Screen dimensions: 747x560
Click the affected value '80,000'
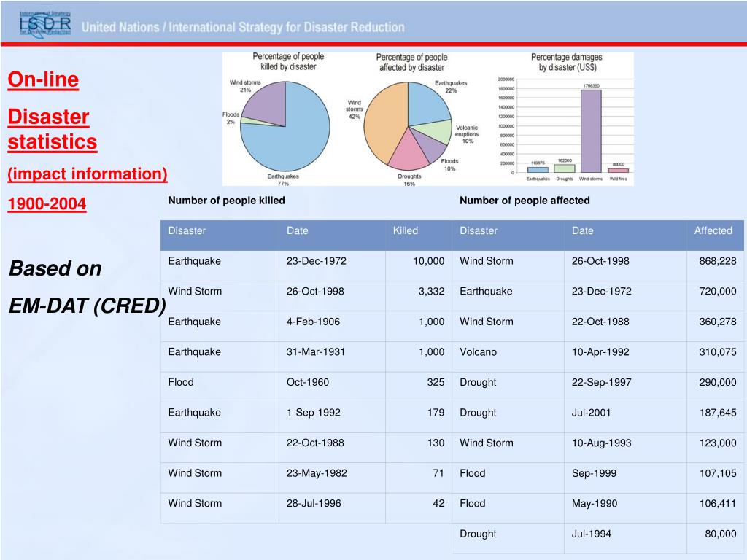721,534
